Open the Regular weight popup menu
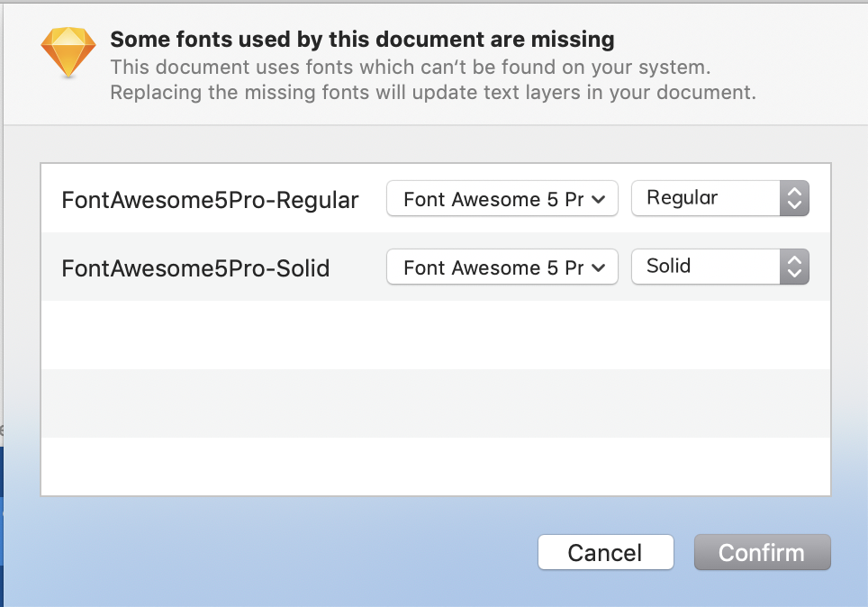Image resolution: width=868 pixels, height=607 pixels. (x=720, y=198)
